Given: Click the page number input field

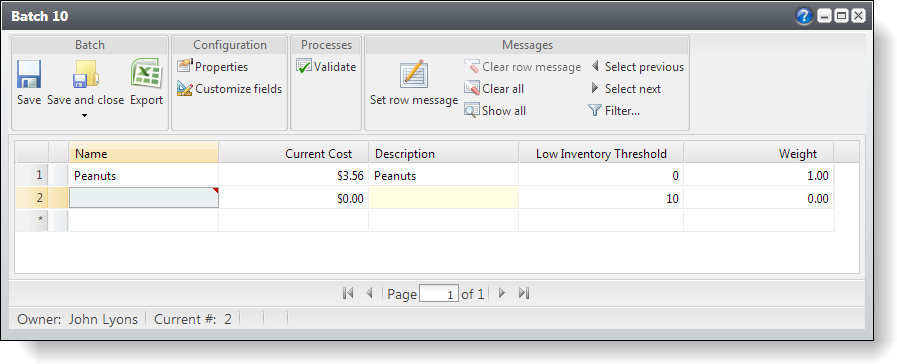Looking at the screenshot, I should [439, 294].
